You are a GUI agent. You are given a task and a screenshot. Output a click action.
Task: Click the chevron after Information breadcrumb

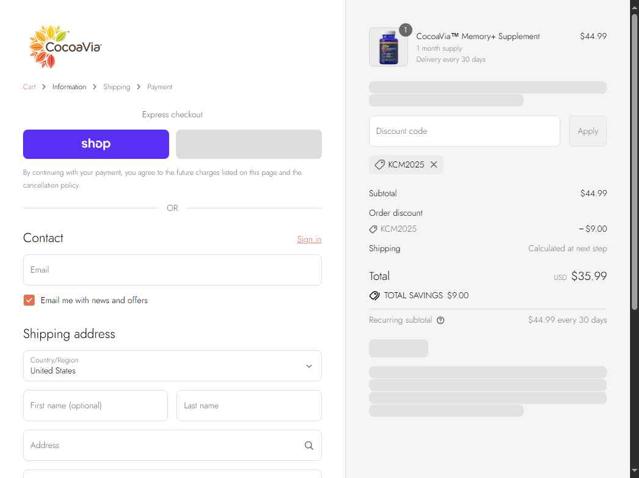(95, 87)
